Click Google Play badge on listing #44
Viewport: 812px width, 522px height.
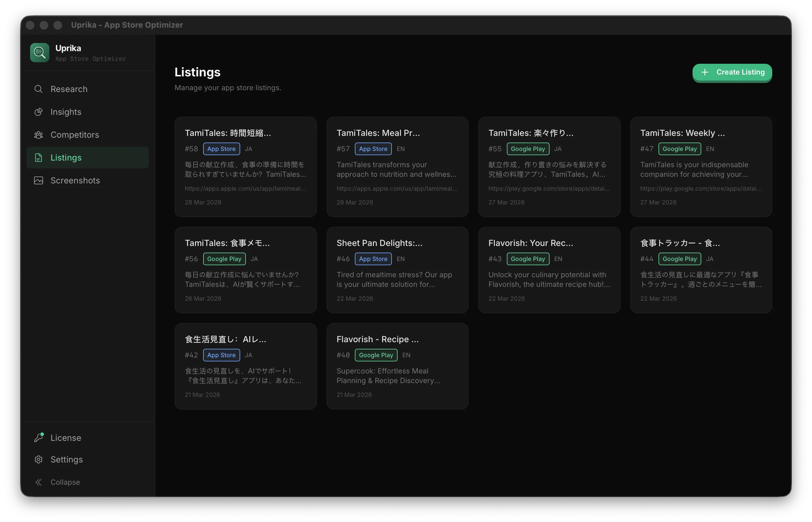coord(679,259)
